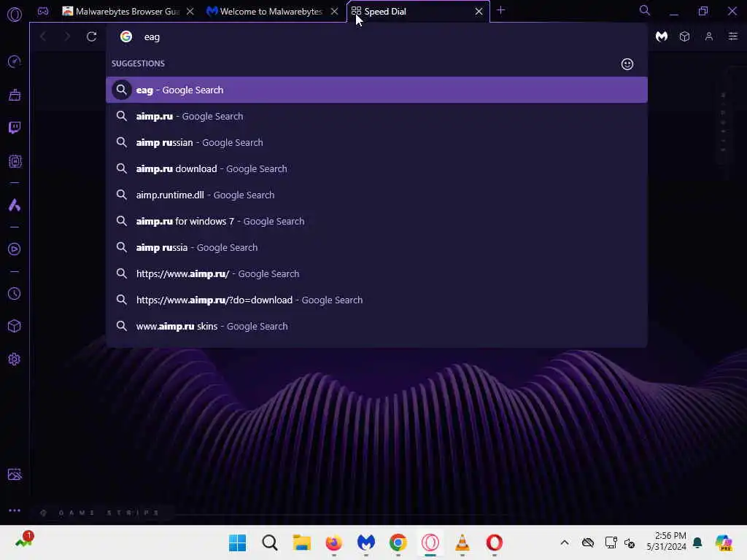Choose 'www.aimp.ru skins' suggestion
The height and width of the screenshot is (560, 747).
(376, 326)
